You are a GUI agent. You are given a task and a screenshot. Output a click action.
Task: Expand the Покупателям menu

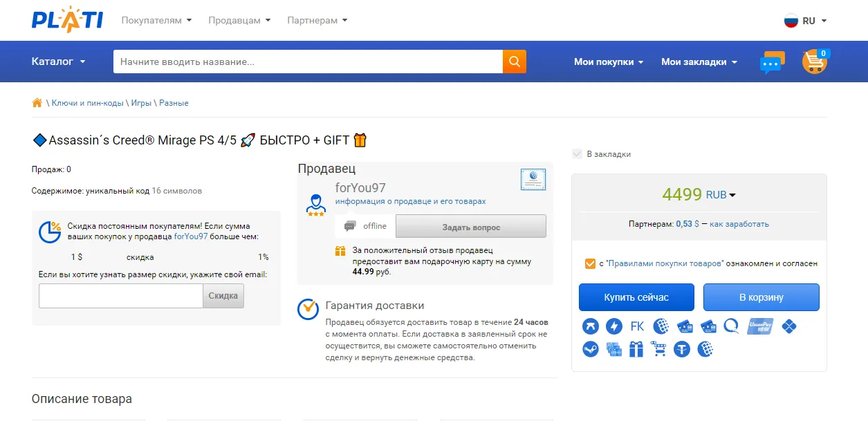tap(156, 20)
